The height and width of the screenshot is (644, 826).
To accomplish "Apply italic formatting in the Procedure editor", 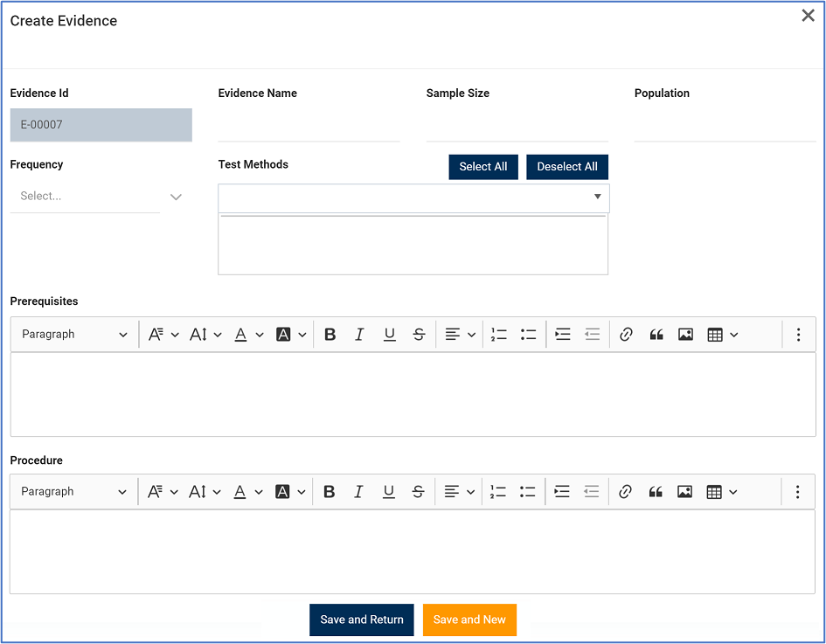I will click(359, 491).
